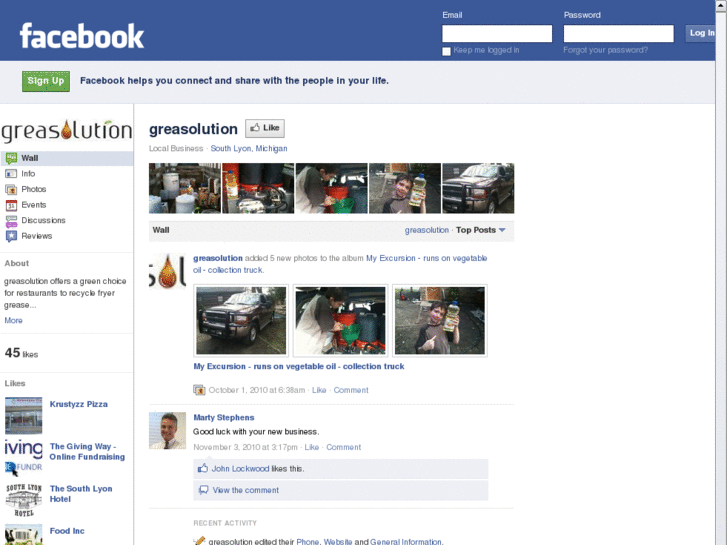Click the photo album icon beside October 1 timestamp

(x=199, y=390)
